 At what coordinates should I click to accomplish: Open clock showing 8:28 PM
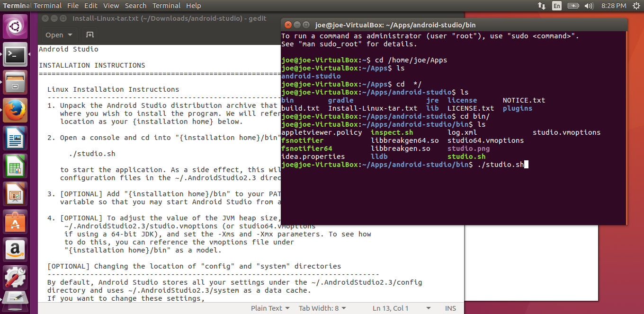pyautogui.click(x=613, y=6)
